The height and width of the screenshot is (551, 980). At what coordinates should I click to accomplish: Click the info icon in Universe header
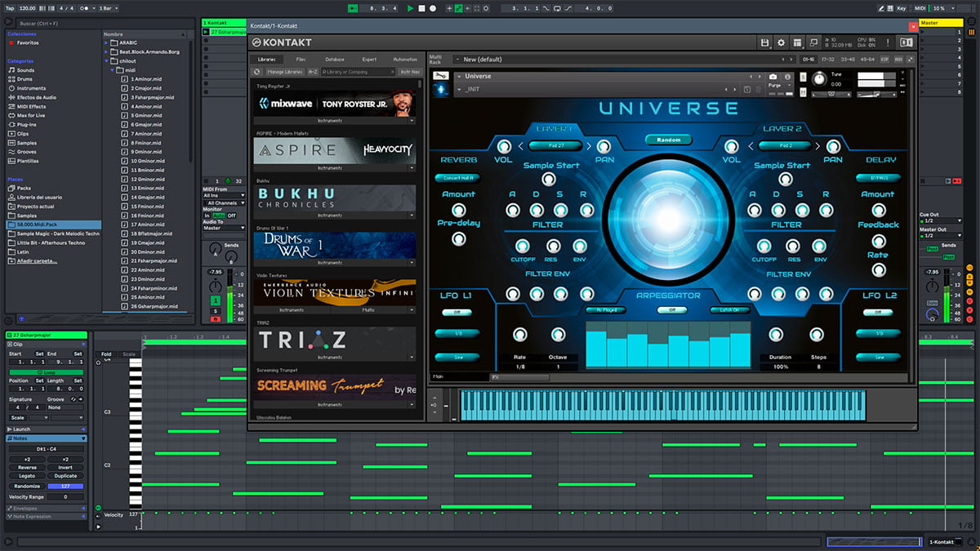tap(786, 76)
